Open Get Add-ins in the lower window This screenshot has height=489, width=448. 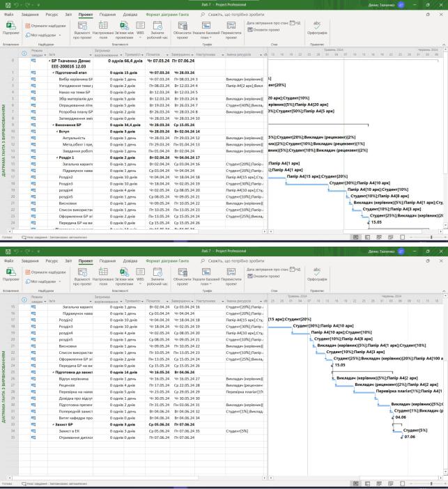pyautogui.click(x=45, y=272)
